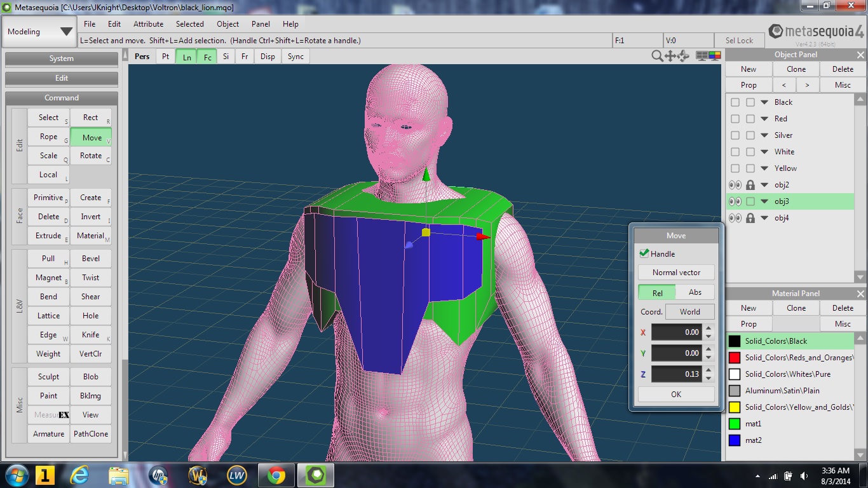The width and height of the screenshot is (868, 488).
Task: Click the red X-axis handle arrow
Action: click(x=484, y=237)
